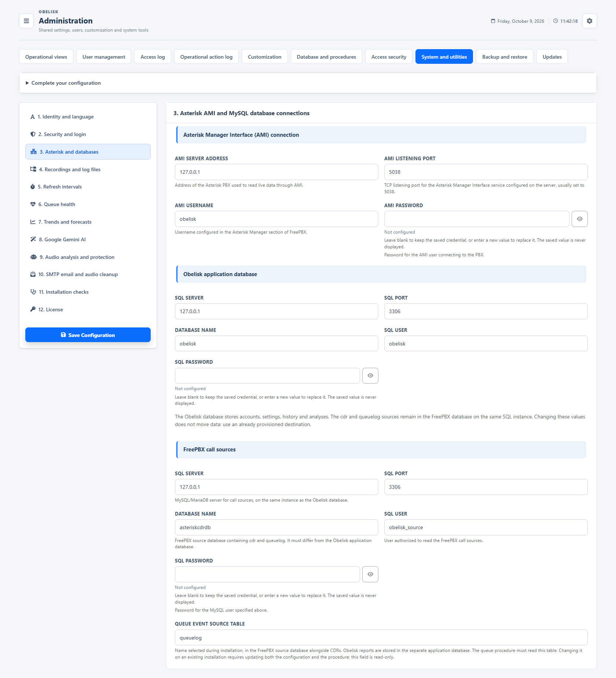Click the AMI server address field
The width and height of the screenshot is (616, 678).
click(276, 172)
